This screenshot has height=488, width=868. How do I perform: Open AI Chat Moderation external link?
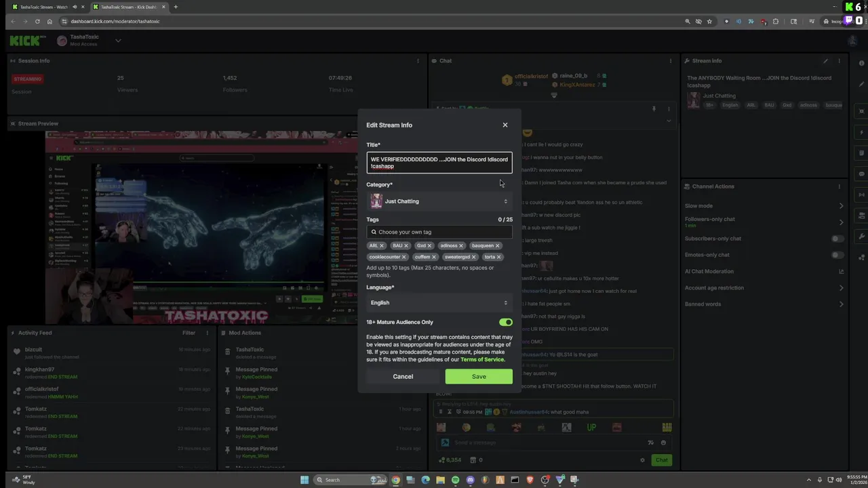(x=841, y=272)
